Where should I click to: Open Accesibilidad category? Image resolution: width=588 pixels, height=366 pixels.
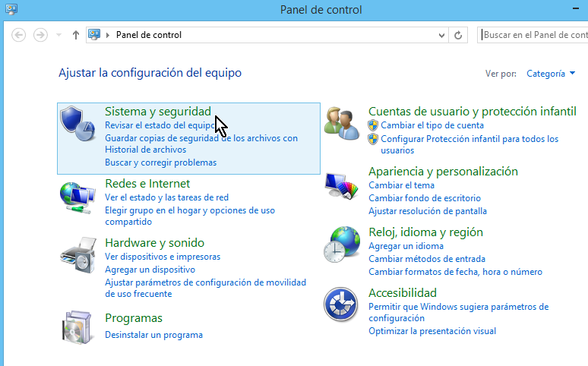point(403,292)
